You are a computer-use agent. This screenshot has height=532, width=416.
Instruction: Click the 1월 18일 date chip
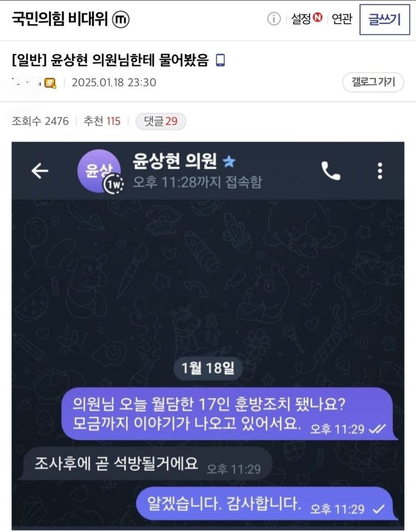208,368
